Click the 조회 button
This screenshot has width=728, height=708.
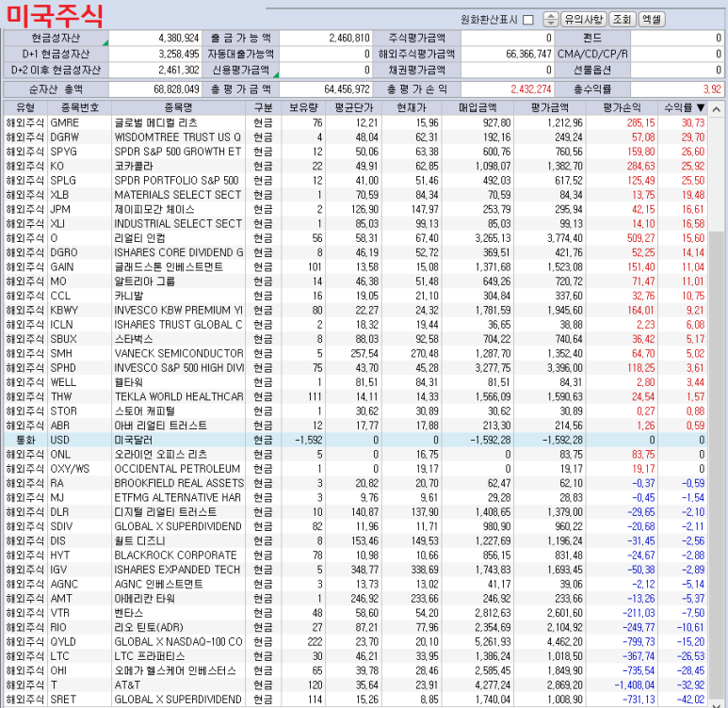(622, 20)
